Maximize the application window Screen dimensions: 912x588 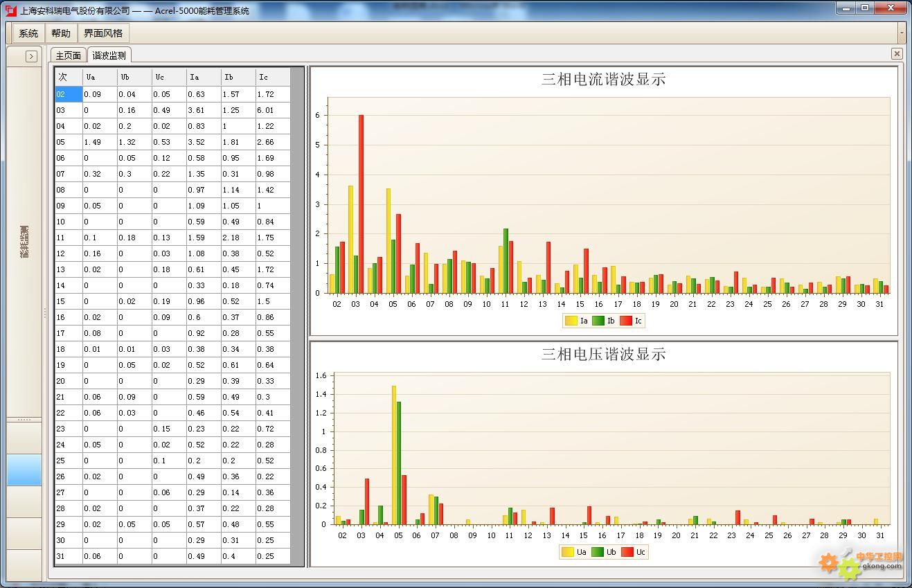click(x=865, y=8)
